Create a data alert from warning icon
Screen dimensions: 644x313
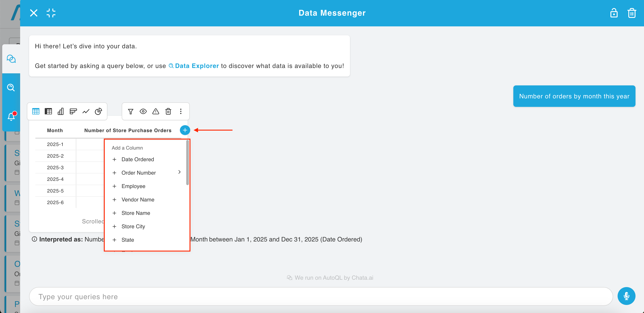(x=156, y=111)
